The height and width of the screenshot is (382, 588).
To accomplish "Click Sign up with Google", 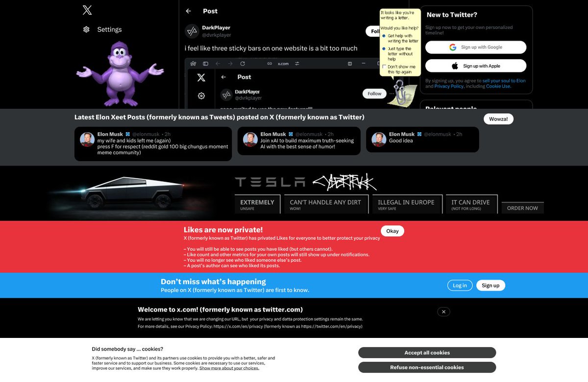I will point(476,47).
